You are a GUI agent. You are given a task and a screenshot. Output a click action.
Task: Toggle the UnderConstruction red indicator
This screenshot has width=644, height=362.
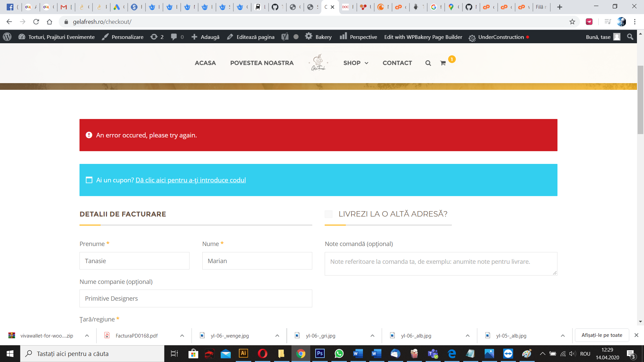point(528,37)
